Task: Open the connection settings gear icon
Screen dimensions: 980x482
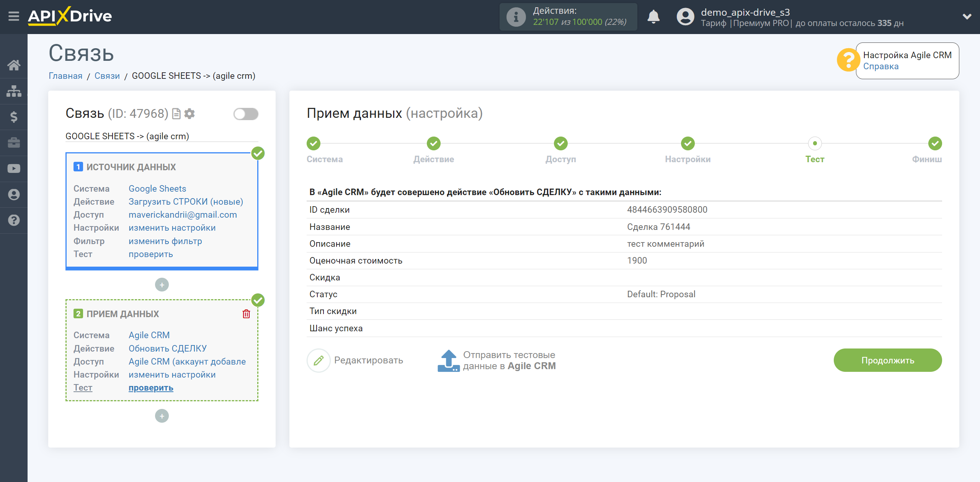Action: point(189,114)
